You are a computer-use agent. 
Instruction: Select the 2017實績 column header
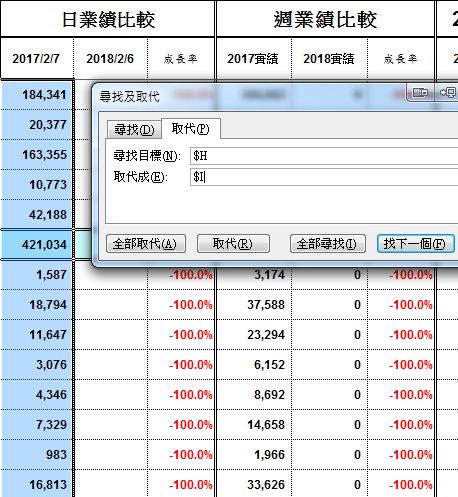[x=254, y=59]
